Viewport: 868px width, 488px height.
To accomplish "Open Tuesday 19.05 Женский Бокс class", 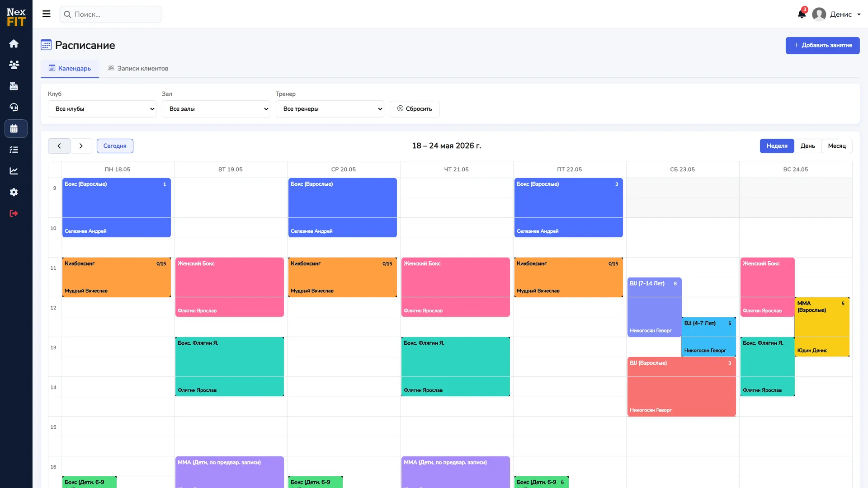I will (230, 287).
